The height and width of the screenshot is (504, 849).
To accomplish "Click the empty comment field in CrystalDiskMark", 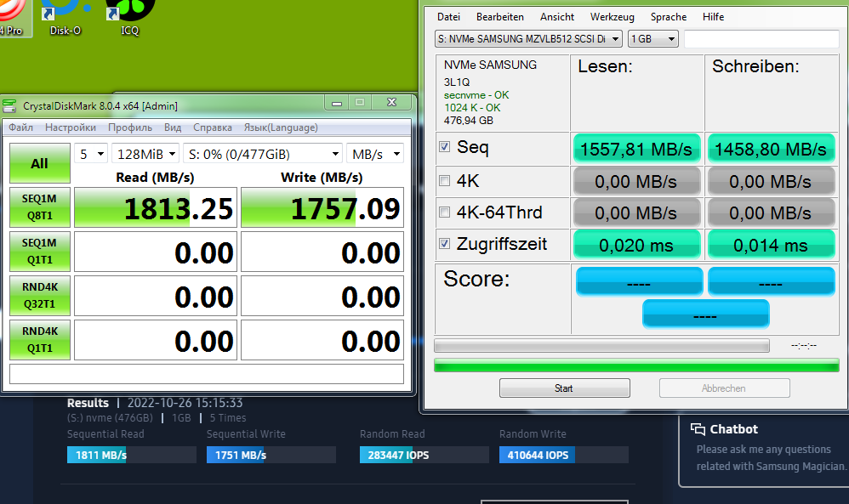I will (207, 374).
